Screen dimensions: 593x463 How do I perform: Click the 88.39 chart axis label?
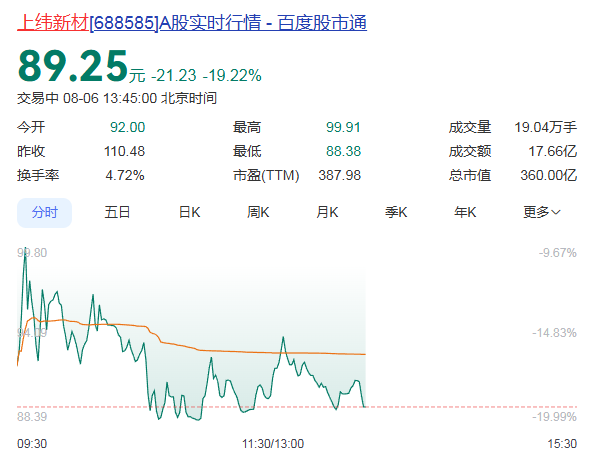[x=32, y=417]
